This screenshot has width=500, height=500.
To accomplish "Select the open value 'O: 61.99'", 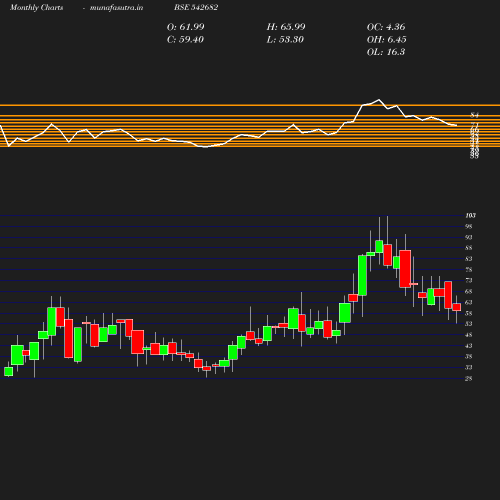I will point(185,27).
